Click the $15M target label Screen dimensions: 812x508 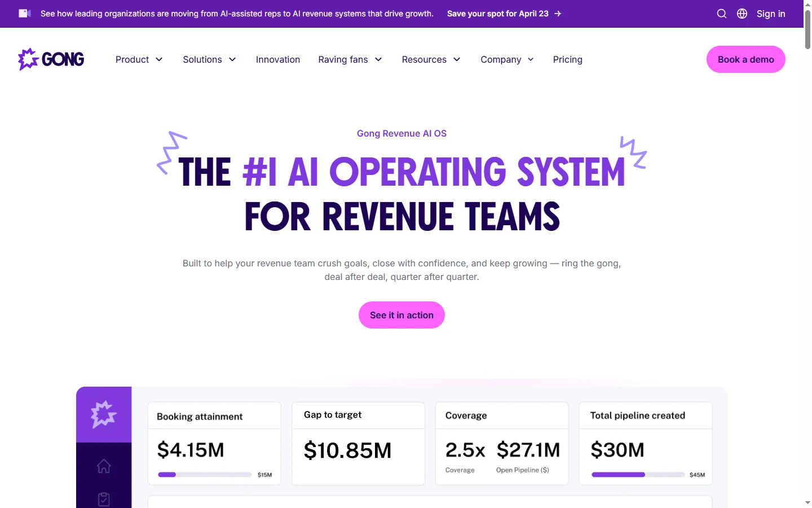pos(265,475)
